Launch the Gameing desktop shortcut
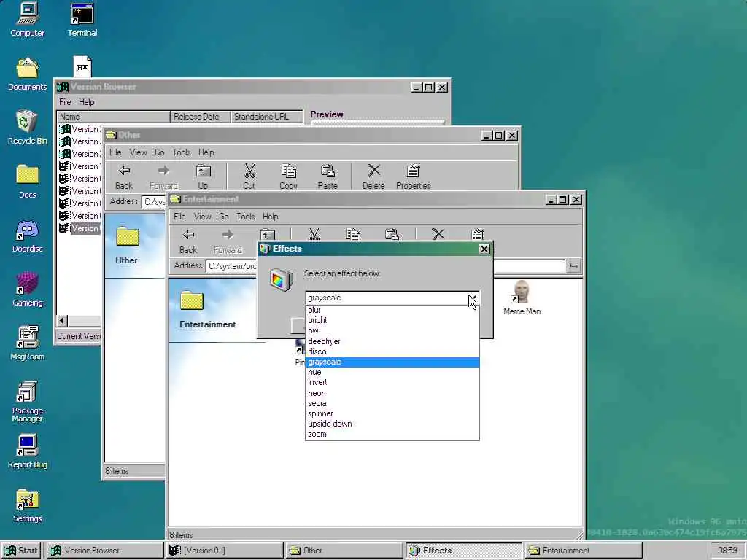Viewport: 747px width, 560px height. (27, 289)
